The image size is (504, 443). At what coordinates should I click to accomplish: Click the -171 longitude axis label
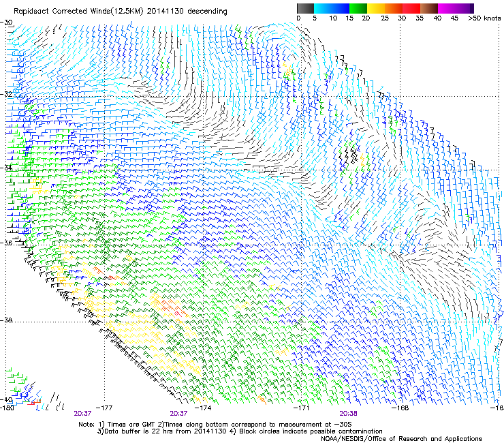point(302,408)
